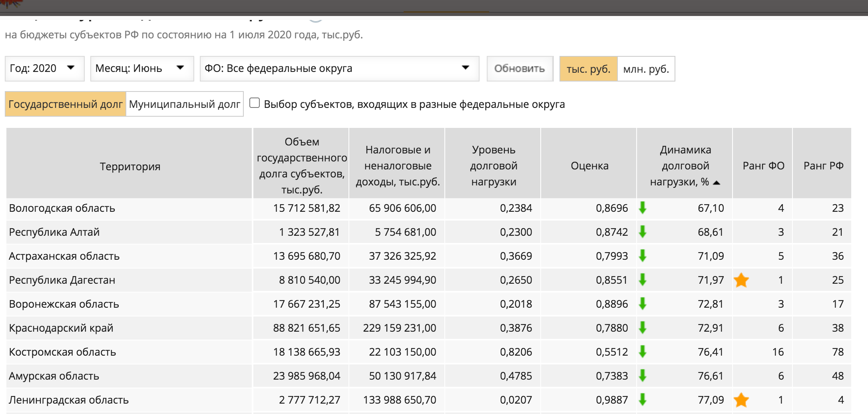Select the Государственный долг tab
The width and height of the screenshot is (868, 414).
66,104
